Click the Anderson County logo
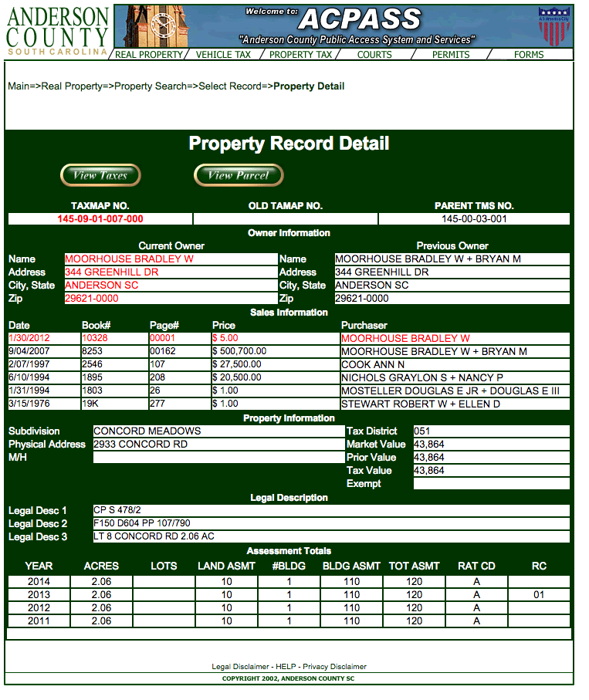This screenshot has width=589, height=700. coord(58,31)
